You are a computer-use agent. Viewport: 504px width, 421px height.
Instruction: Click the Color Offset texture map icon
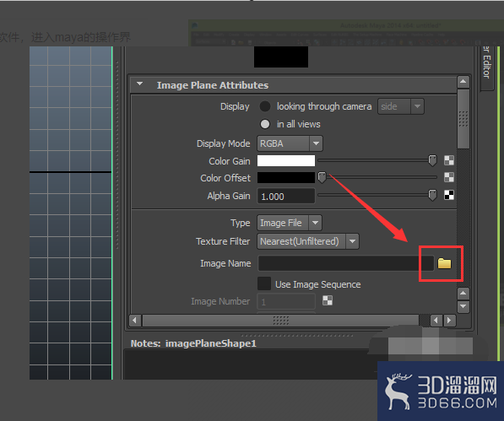(449, 177)
